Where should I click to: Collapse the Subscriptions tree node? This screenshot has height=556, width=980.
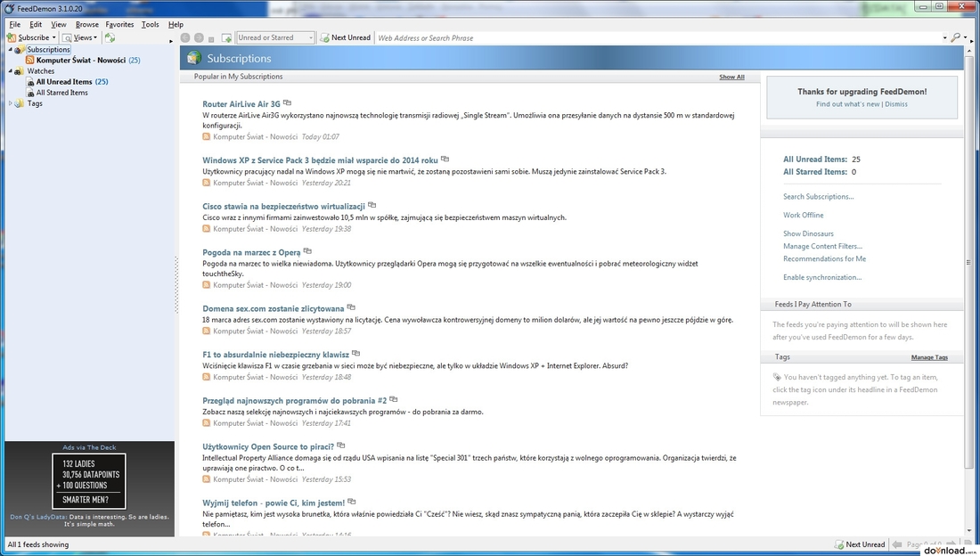tap(10, 49)
